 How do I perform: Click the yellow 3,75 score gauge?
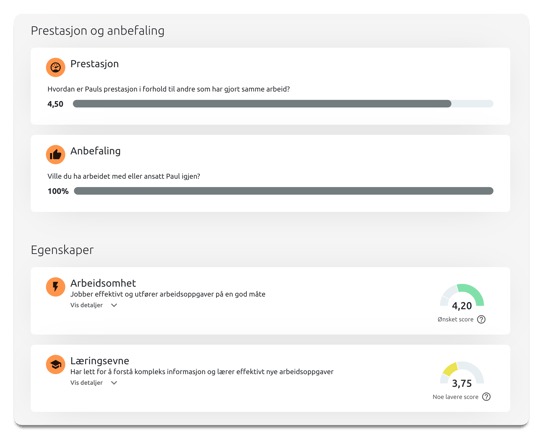coord(462,374)
